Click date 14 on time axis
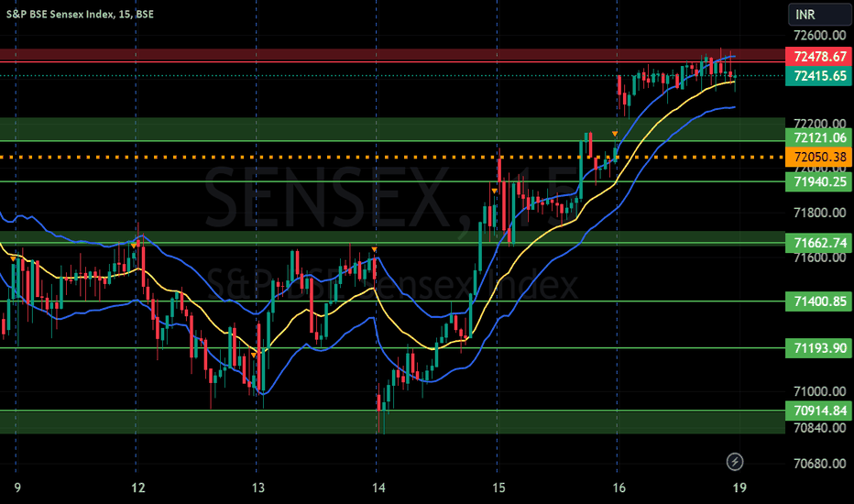 (x=378, y=488)
